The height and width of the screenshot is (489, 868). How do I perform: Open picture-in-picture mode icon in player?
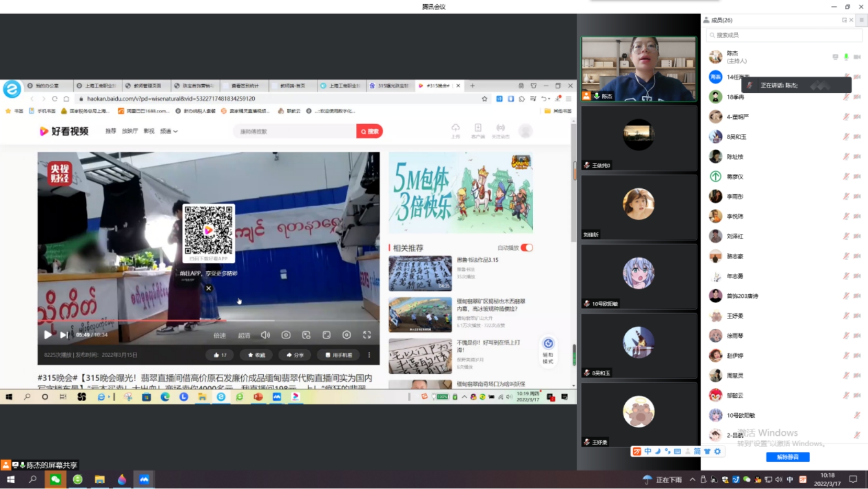306,335
